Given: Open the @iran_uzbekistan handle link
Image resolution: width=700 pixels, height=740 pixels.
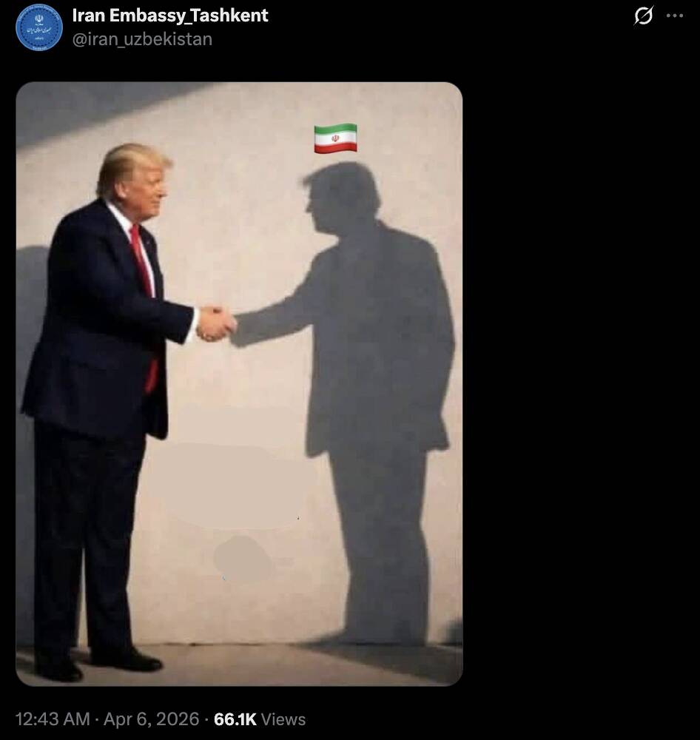Looking at the screenshot, I should point(142,39).
